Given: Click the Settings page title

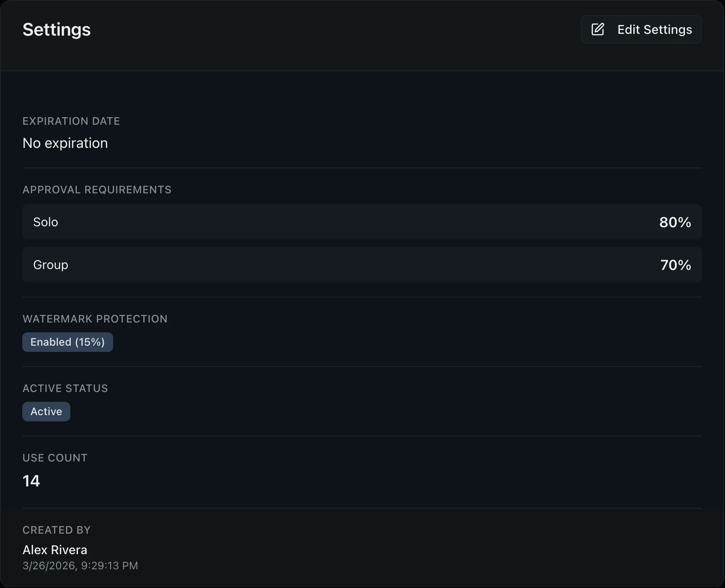Looking at the screenshot, I should coord(56,29).
